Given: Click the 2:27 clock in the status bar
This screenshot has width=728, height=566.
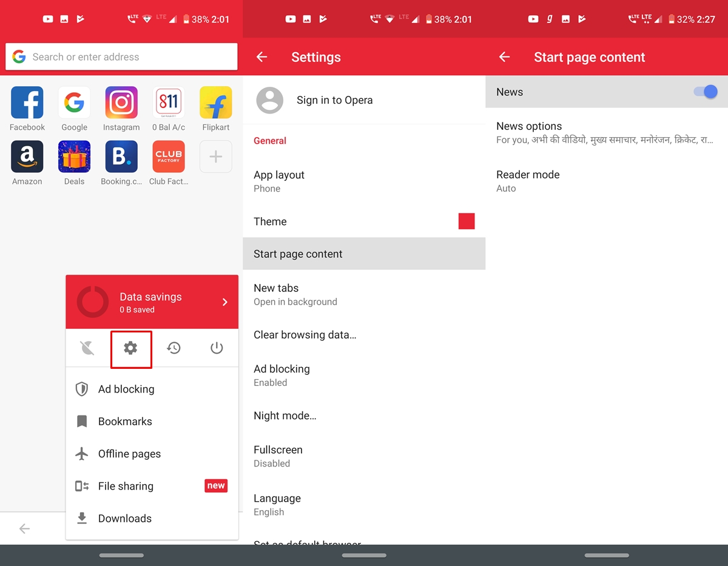Looking at the screenshot, I should pyautogui.click(x=706, y=19).
